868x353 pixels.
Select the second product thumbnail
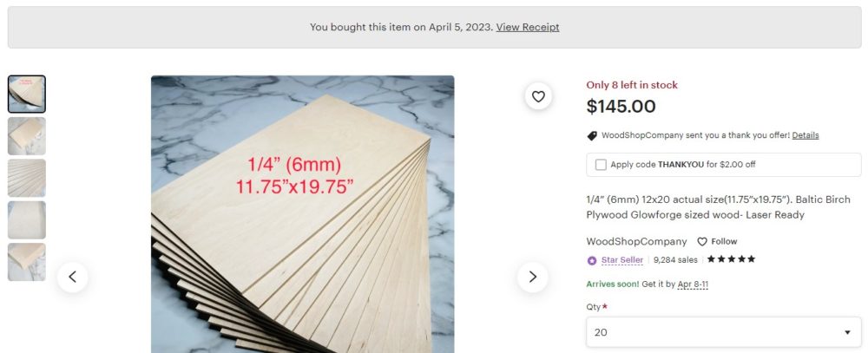click(x=27, y=136)
